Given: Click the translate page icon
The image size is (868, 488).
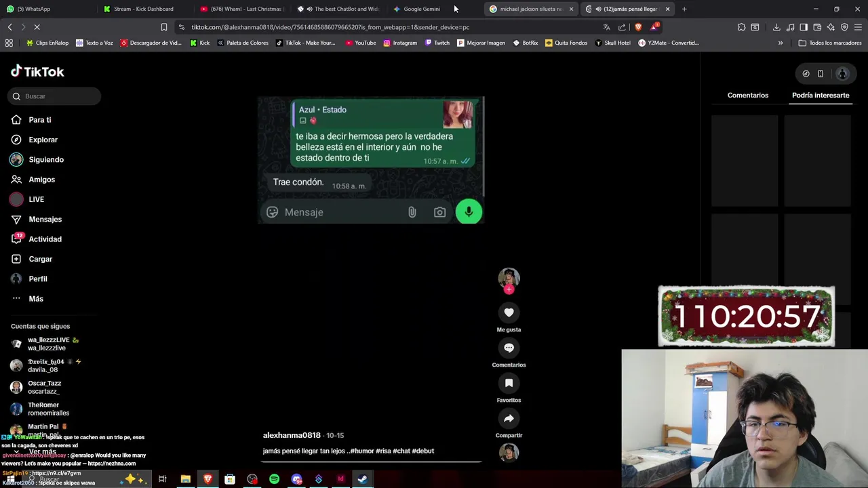Looking at the screenshot, I should click(606, 27).
